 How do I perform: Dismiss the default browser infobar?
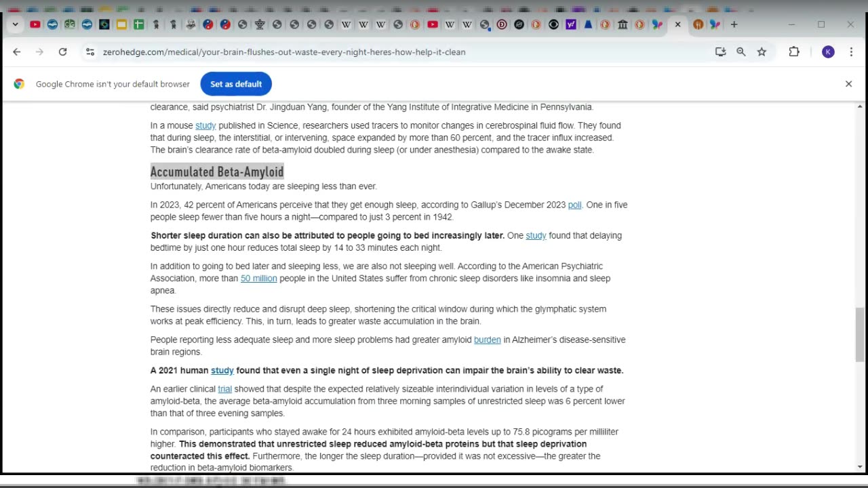[x=848, y=84]
